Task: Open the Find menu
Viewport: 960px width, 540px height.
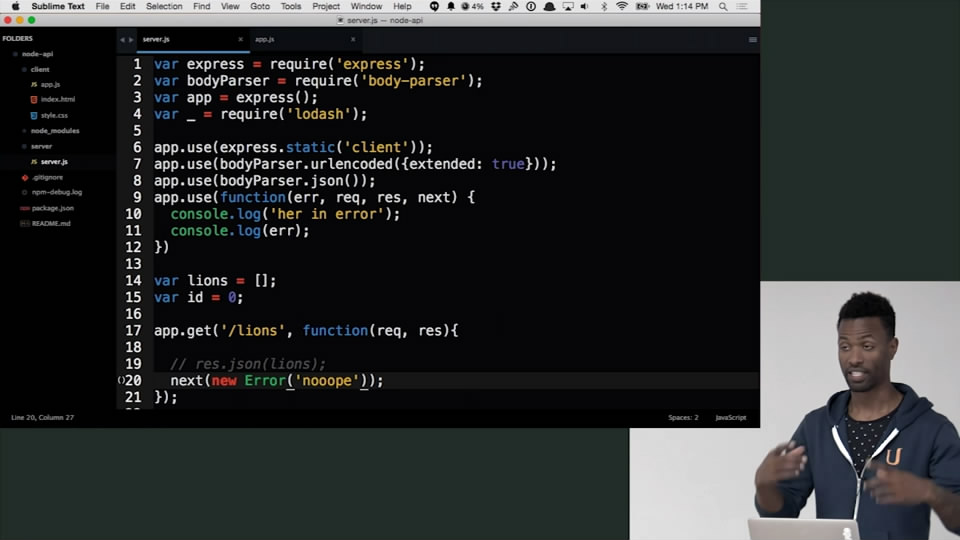Action: click(201, 6)
